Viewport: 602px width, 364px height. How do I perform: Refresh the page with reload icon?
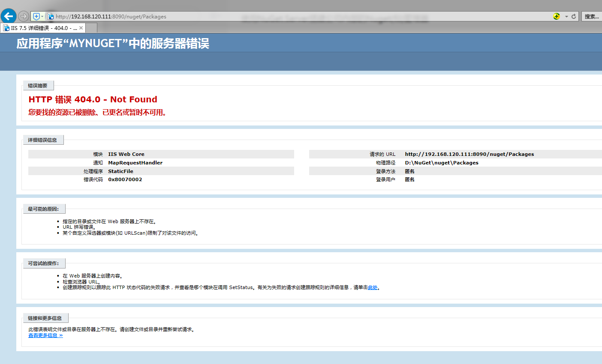(574, 16)
